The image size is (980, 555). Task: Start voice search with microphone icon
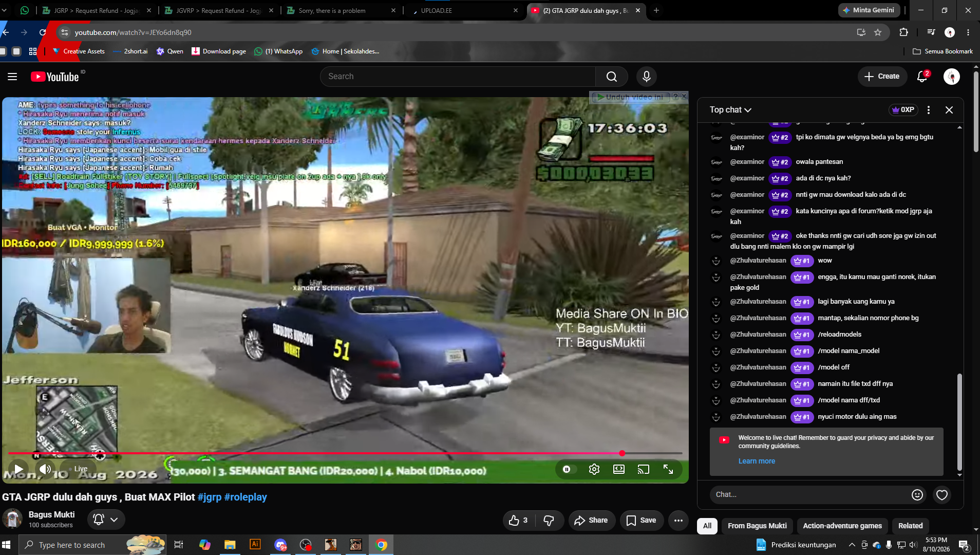(x=646, y=77)
